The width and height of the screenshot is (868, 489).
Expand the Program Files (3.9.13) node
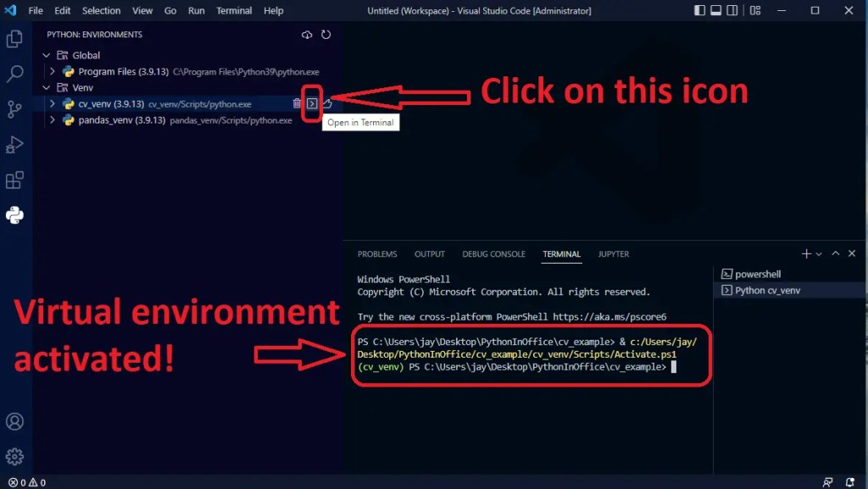click(x=52, y=71)
